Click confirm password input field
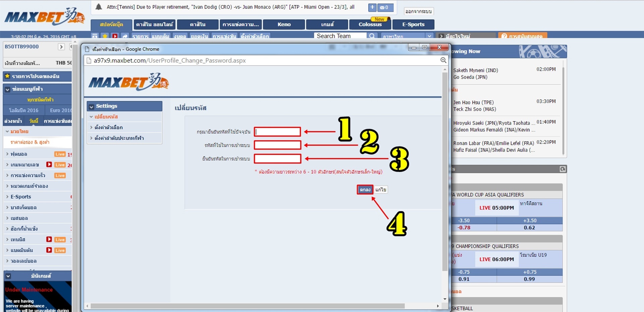Image resolution: width=644 pixels, height=312 pixels. click(277, 158)
